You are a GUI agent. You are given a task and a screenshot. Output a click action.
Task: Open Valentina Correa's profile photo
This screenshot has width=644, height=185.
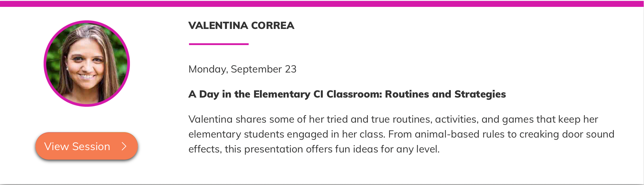tap(87, 64)
